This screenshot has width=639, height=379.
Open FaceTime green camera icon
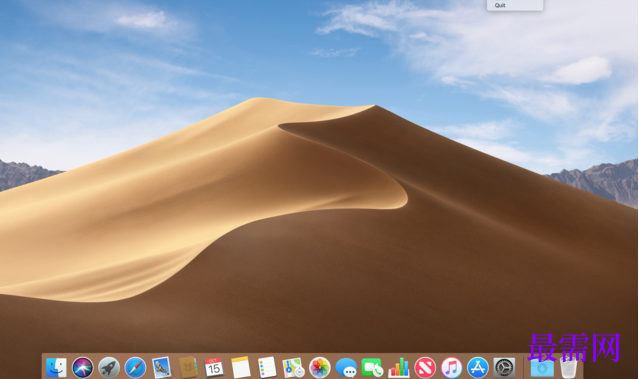(x=372, y=368)
